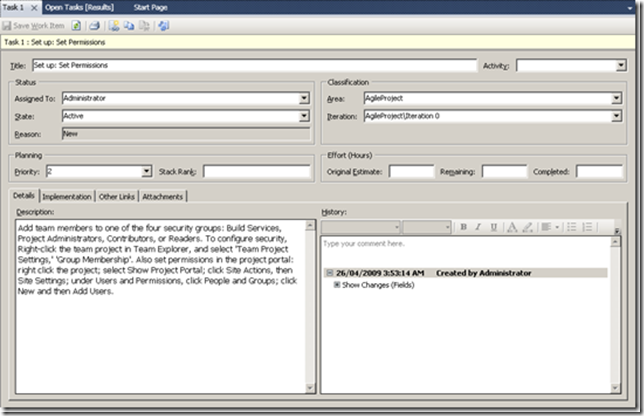The width and height of the screenshot is (644, 416).
Task: Open the font size dropdown in History
Action: point(447,227)
